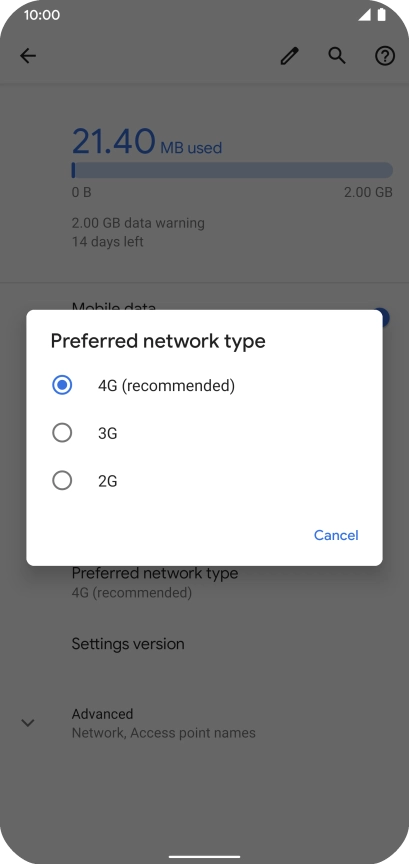Screen dimensions: 409x864
Task: Open Advanced Network, Access point names
Action: 204,723
